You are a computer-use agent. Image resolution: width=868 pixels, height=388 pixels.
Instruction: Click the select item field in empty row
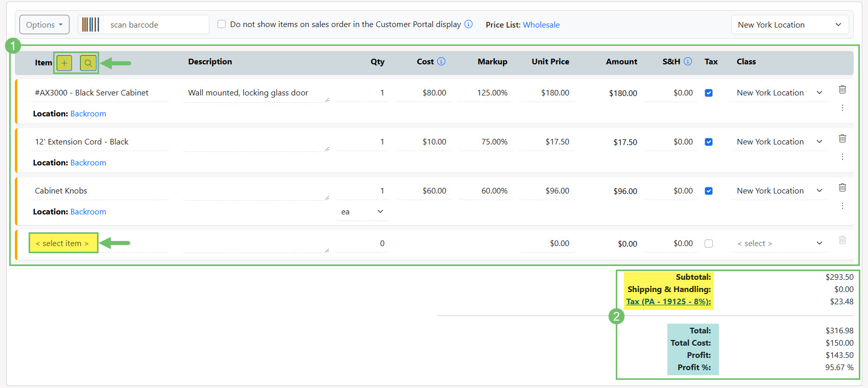[99, 244]
